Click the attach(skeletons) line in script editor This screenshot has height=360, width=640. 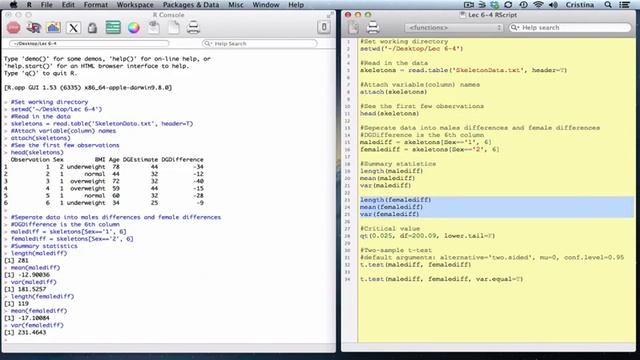[x=393, y=92]
